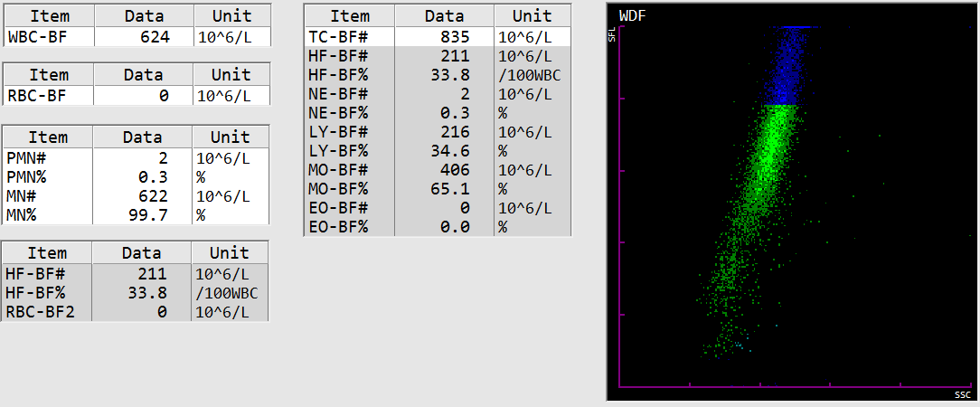980x407 pixels.
Task: Select the NE-BF% row label
Action: click(x=337, y=113)
